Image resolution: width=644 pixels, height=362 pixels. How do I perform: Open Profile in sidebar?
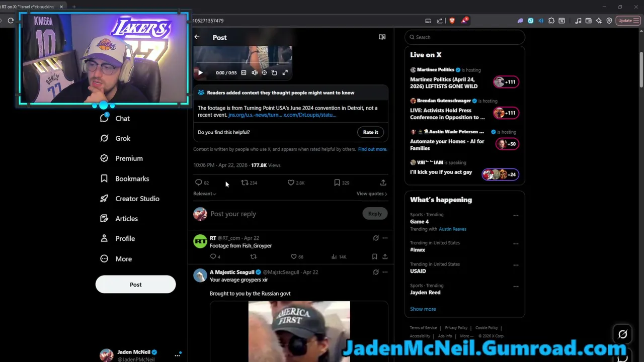[x=118, y=238]
